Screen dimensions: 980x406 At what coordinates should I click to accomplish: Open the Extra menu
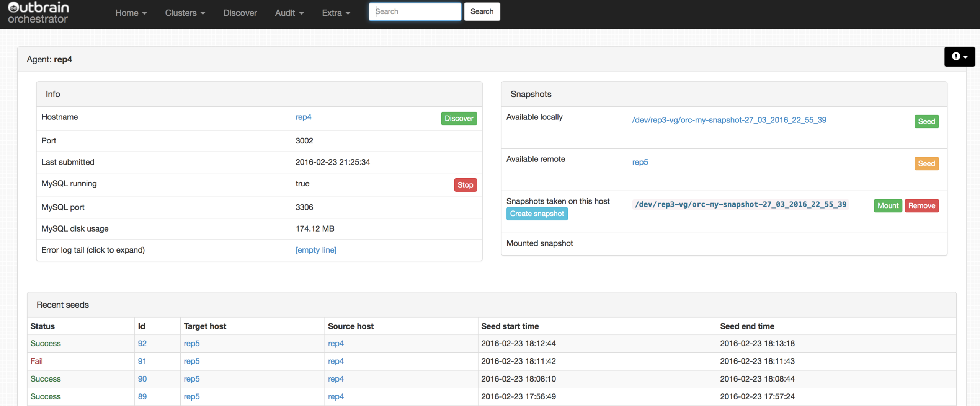click(336, 13)
